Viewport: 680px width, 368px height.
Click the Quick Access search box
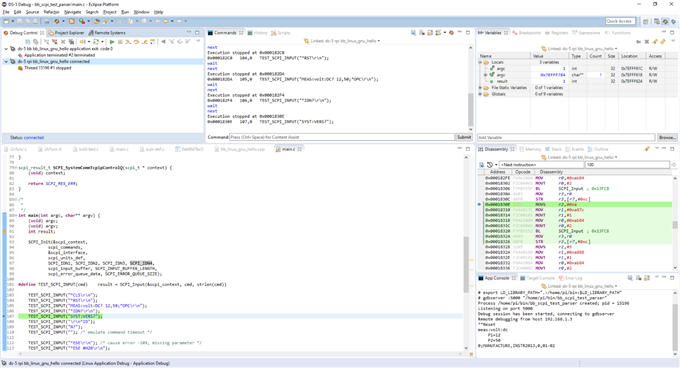click(620, 21)
